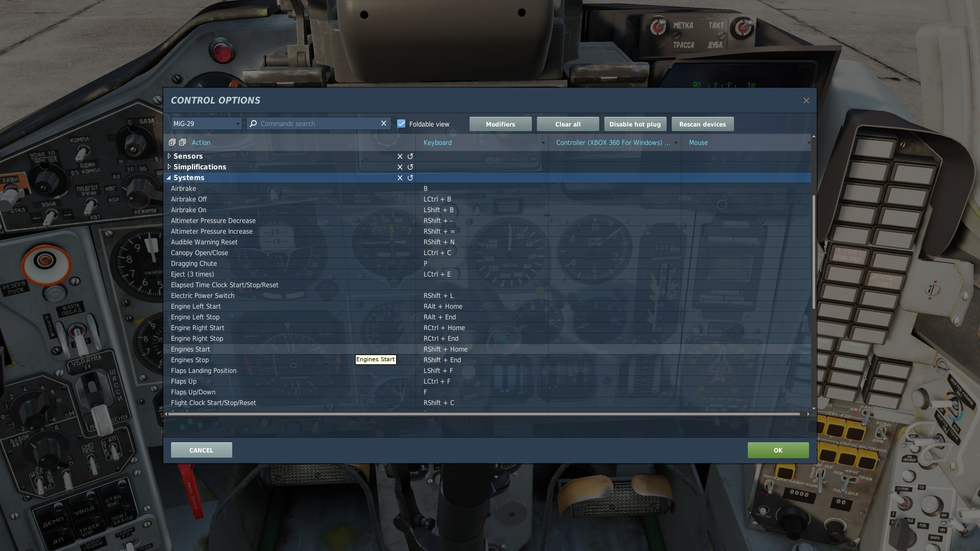
Task: Clear the commands search field text
Action: pyautogui.click(x=384, y=123)
